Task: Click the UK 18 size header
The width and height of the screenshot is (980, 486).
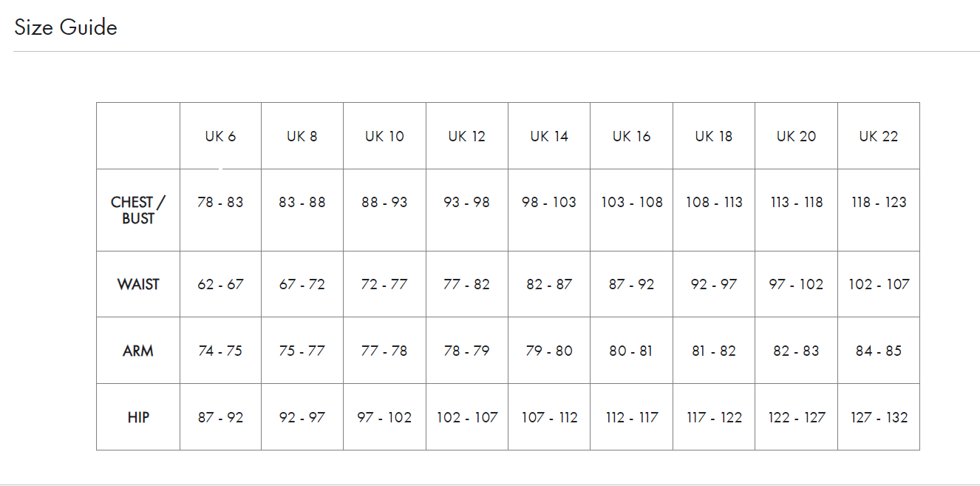Action: coord(714,136)
